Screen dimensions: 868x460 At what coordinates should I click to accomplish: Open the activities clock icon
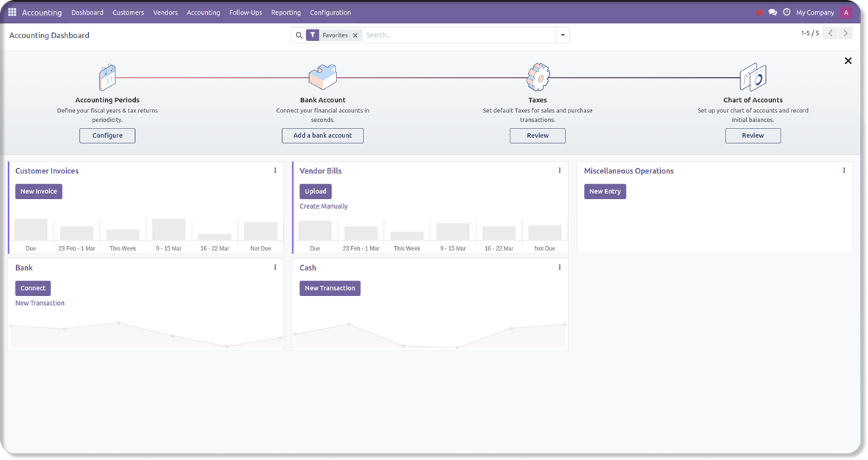point(786,12)
